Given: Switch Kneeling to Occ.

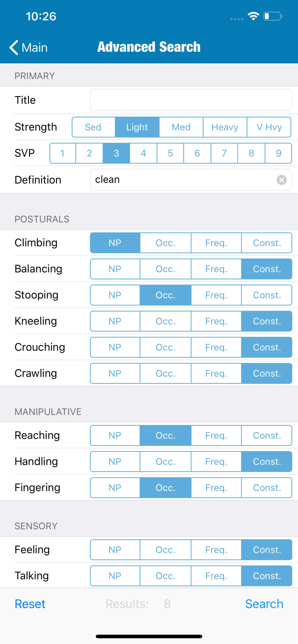Looking at the screenshot, I should click(166, 321).
